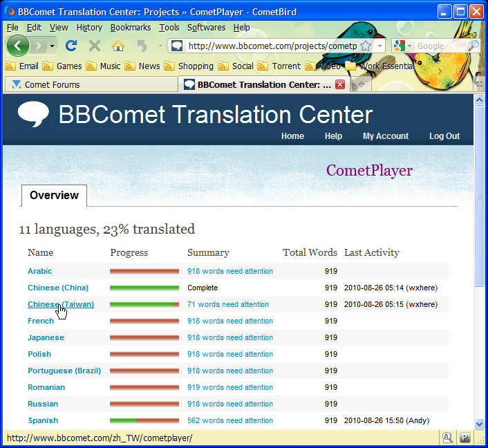Screen dimensions: 488x448
Task: Click the gray Stop loading X icon
Action: click(x=95, y=46)
